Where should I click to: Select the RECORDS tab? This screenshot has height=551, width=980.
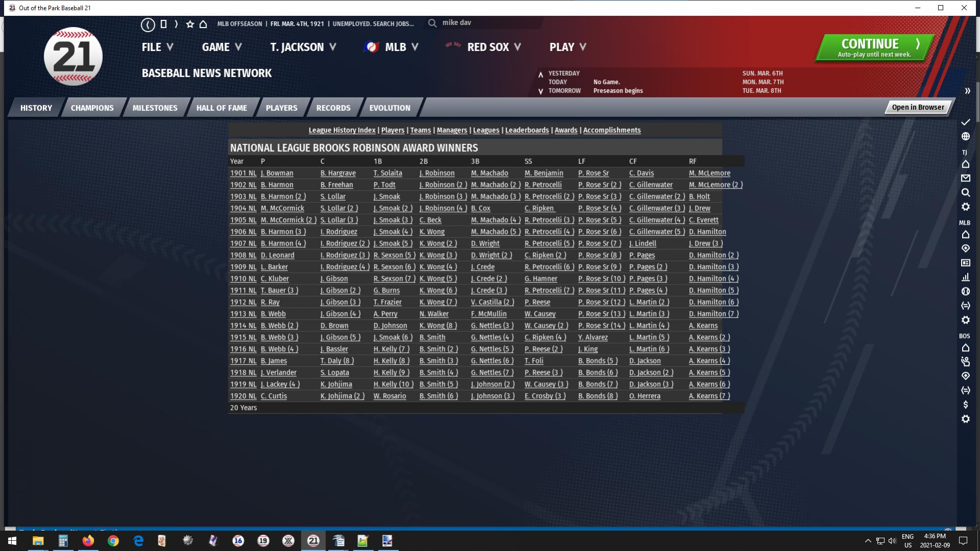click(333, 108)
